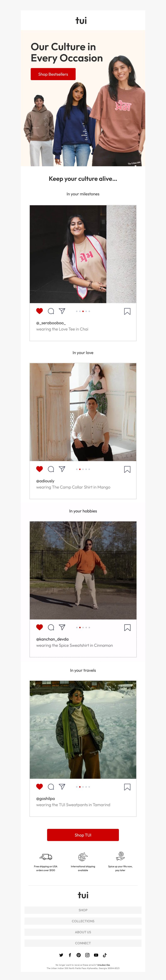Click the tui logo at top

point(81,21)
